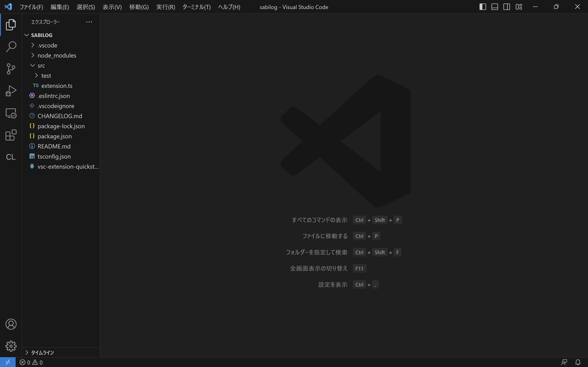
Task: Open the CL activity bar item
Action: 11,157
